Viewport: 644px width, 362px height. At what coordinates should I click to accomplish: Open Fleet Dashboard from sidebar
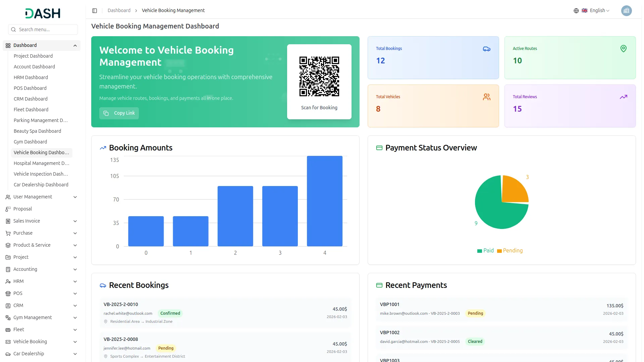(x=31, y=110)
